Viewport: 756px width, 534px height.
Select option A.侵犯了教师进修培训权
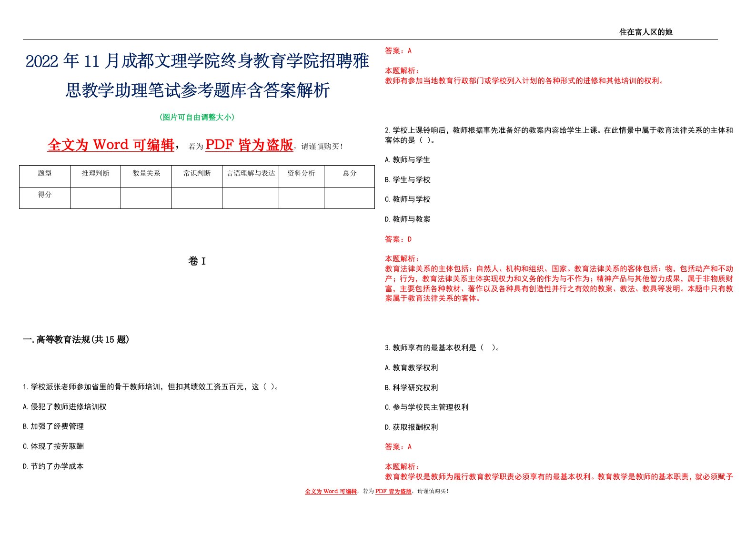click(x=65, y=406)
